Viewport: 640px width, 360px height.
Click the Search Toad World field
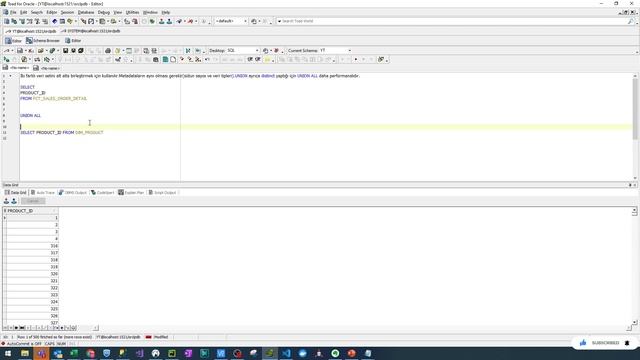pyautogui.click(x=453, y=21)
